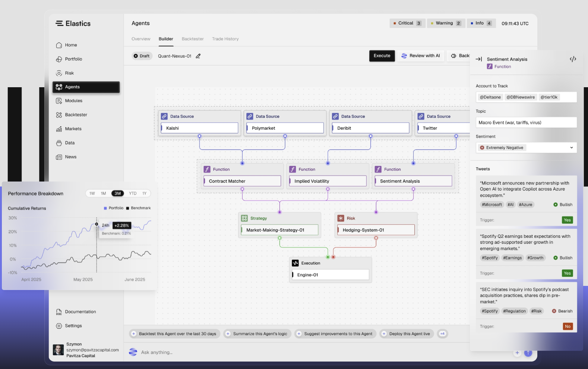Expand the +4 more suggestions chip
Image resolution: width=588 pixels, height=369 pixels.
442,334
